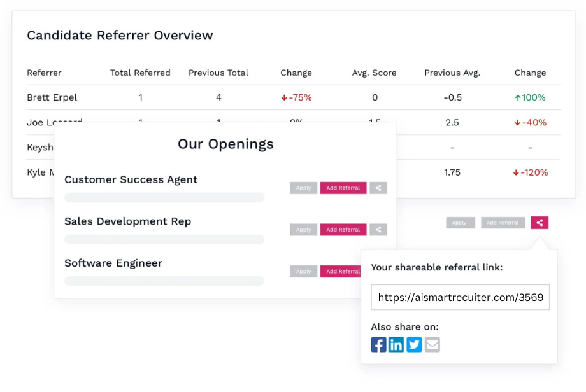Screen dimensions: 586x392
Task: Click Apply for Sales Development Rep
Action: pos(303,230)
